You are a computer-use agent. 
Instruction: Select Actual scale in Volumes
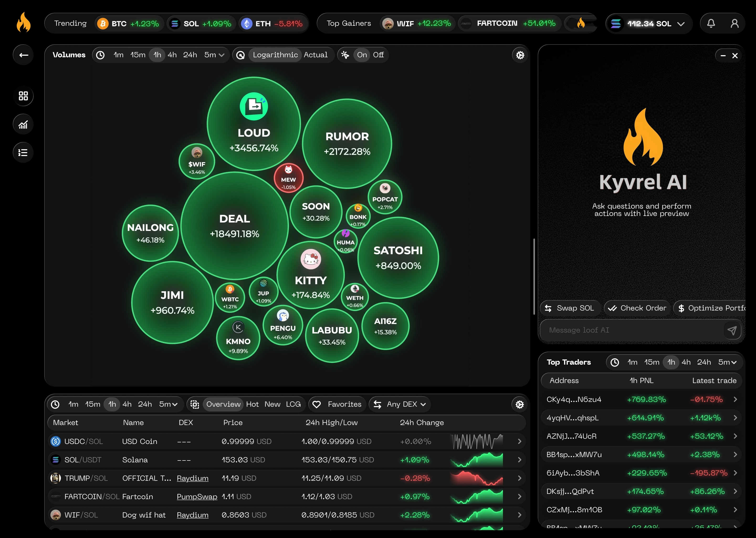tap(316, 55)
